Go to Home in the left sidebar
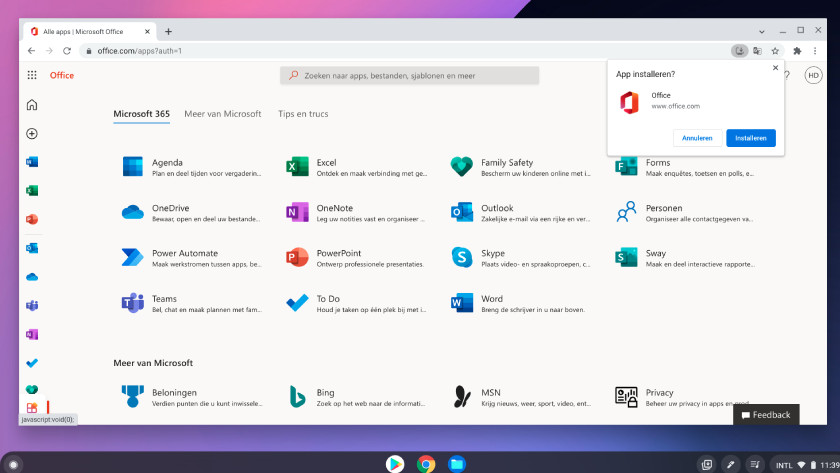Viewport: 840px width, 473px height. coord(32,104)
